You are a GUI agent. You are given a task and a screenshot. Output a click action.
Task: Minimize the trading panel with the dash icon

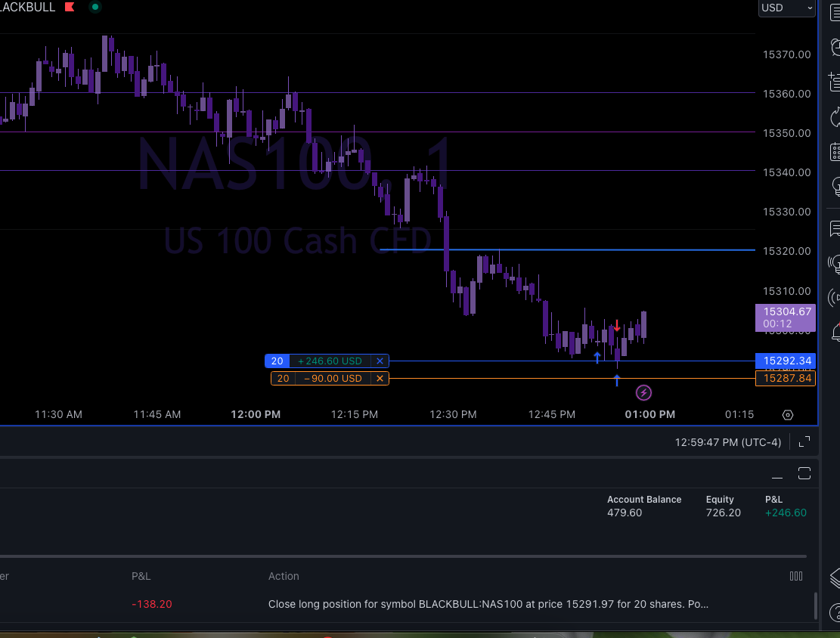pos(777,472)
